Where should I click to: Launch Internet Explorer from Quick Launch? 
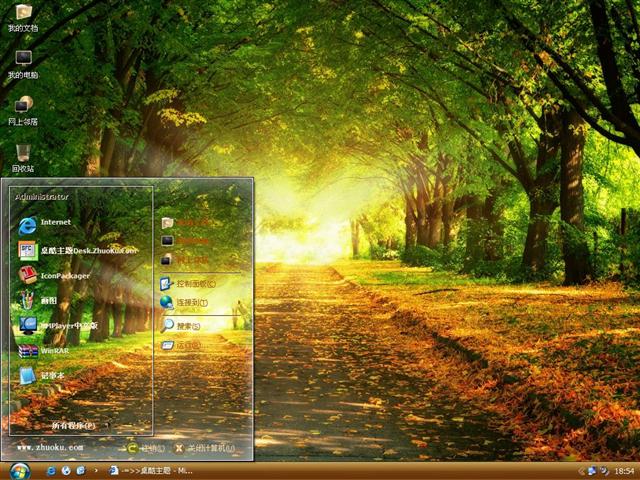coord(51,471)
